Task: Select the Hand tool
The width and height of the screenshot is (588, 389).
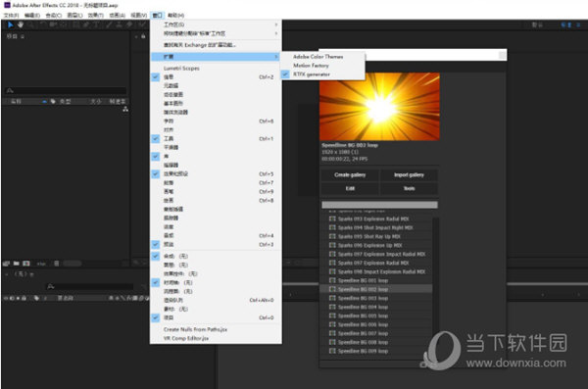Action: pyautogui.click(x=21, y=24)
